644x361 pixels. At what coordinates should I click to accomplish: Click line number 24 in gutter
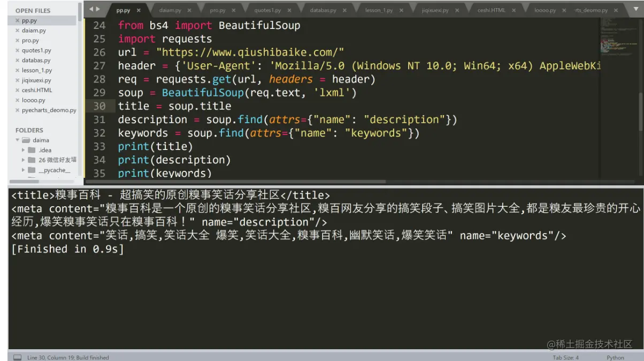click(x=99, y=25)
